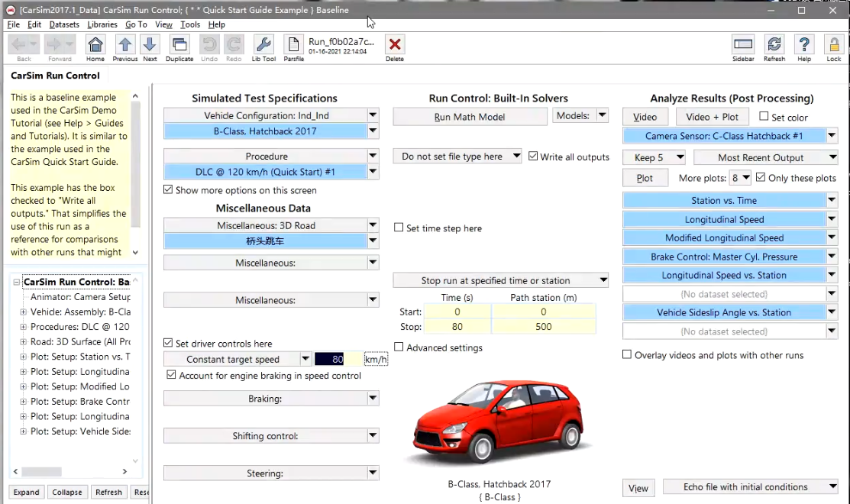Click the Plot button
850x504 pixels.
[x=645, y=178]
